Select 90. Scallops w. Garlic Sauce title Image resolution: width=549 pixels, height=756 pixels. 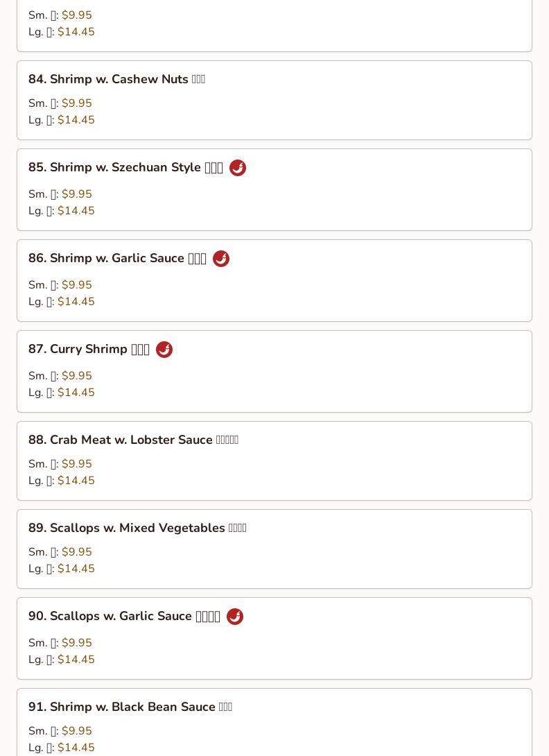click(124, 616)
